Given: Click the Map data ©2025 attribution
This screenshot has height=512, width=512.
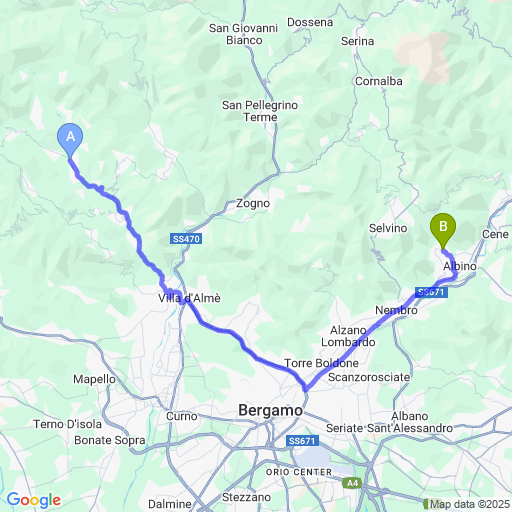Looking at the screenshot, I should click(470, 504).
